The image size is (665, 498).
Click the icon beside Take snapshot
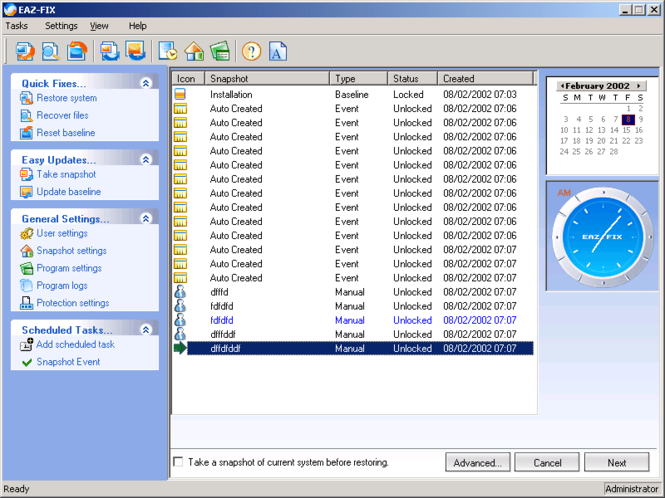(x=26, y=174)
